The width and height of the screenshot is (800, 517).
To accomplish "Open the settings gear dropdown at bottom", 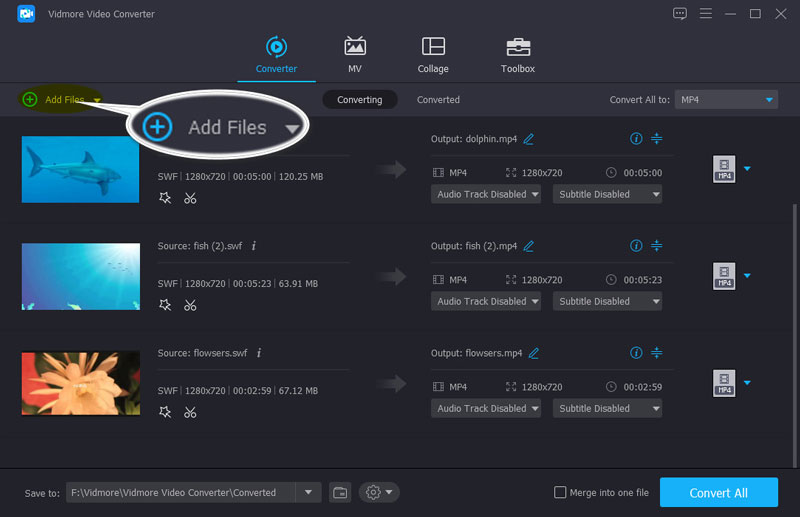I will click(x=379, y=492).
